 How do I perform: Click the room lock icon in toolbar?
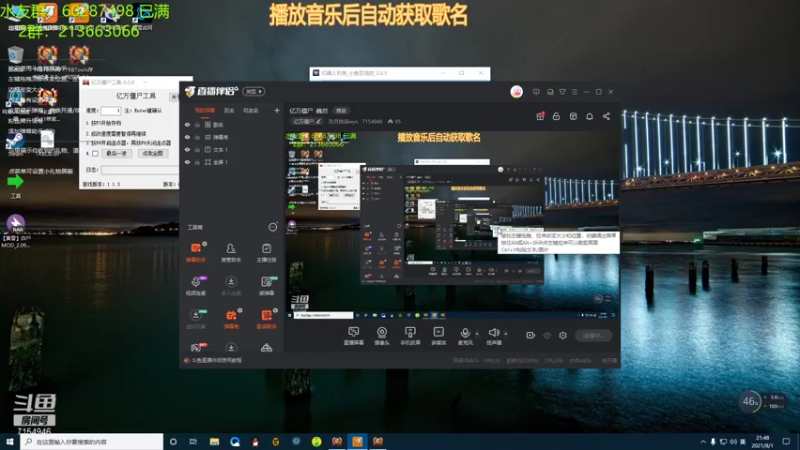(556, 116)
